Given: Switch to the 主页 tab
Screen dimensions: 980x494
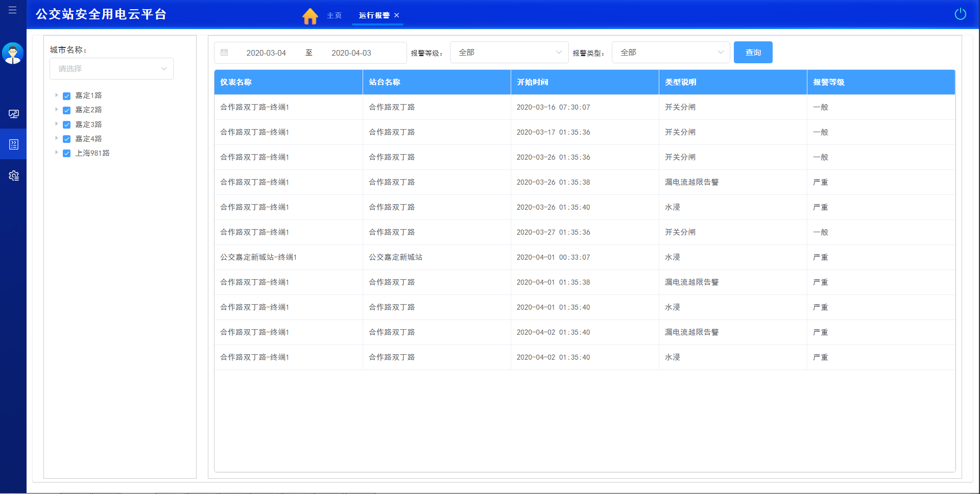Looking at the screenshot, I should tap(334, 15).
